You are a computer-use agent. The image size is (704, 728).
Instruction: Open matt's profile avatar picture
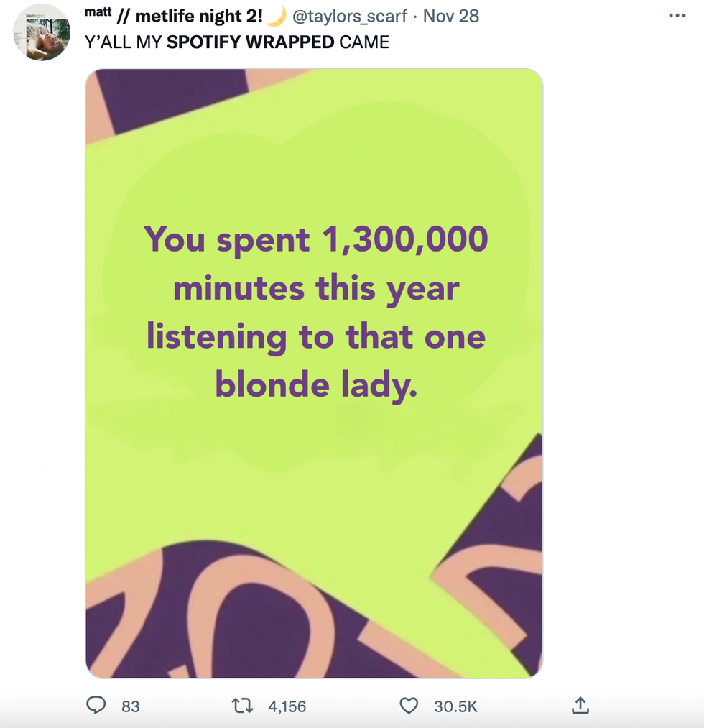click(42, 32)
